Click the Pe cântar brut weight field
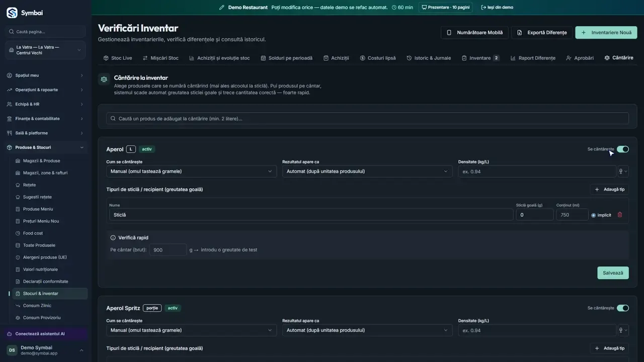The image size is (644, 362). click(168, 249)
